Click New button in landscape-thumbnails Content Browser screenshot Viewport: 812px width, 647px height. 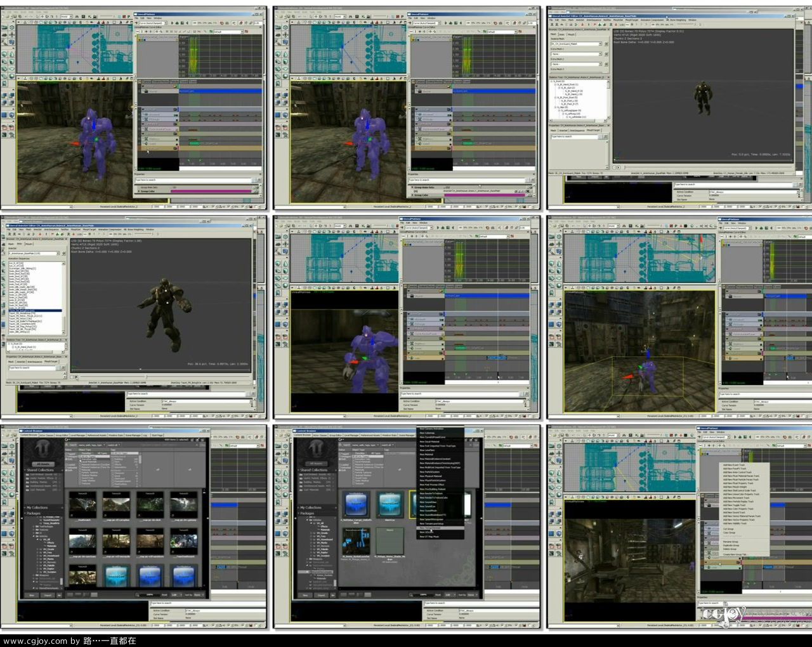point(32,595)
